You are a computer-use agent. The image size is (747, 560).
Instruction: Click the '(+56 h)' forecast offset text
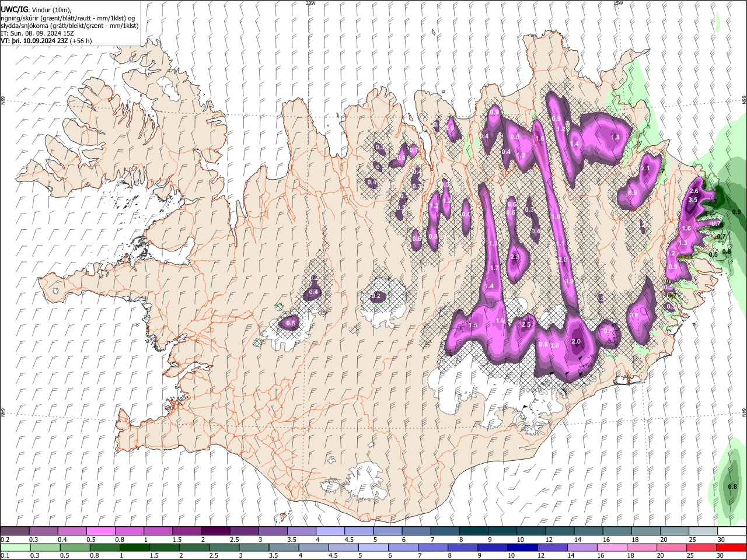click(82, 41)
